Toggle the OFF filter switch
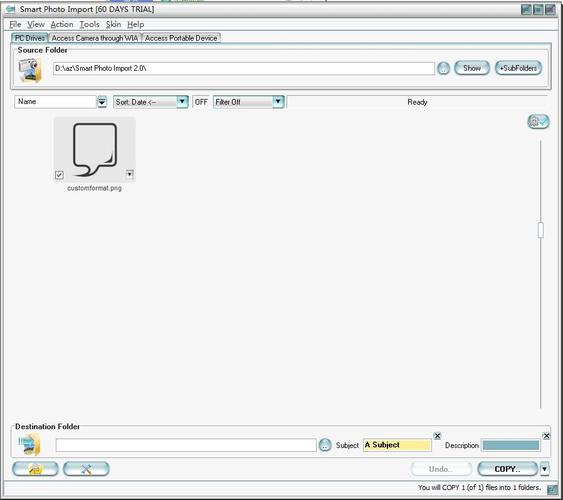Screen dimensions: 563x500 coord(201,102)
